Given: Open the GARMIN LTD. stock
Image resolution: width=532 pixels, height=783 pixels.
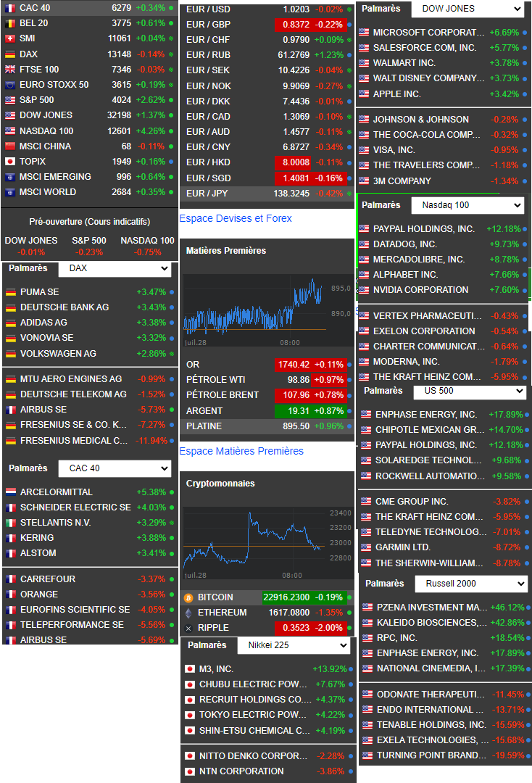Looking at the screenshot, I should 403,548.
